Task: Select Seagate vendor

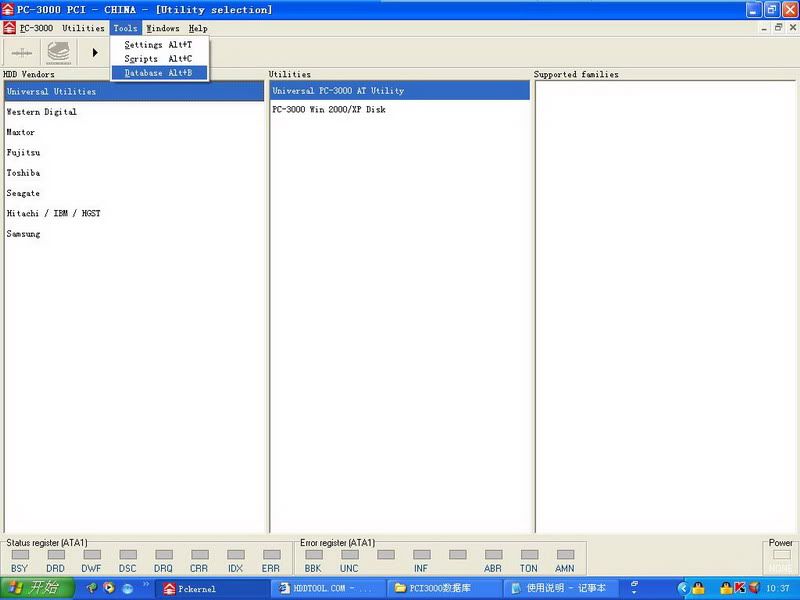Action: click(134, 193)
